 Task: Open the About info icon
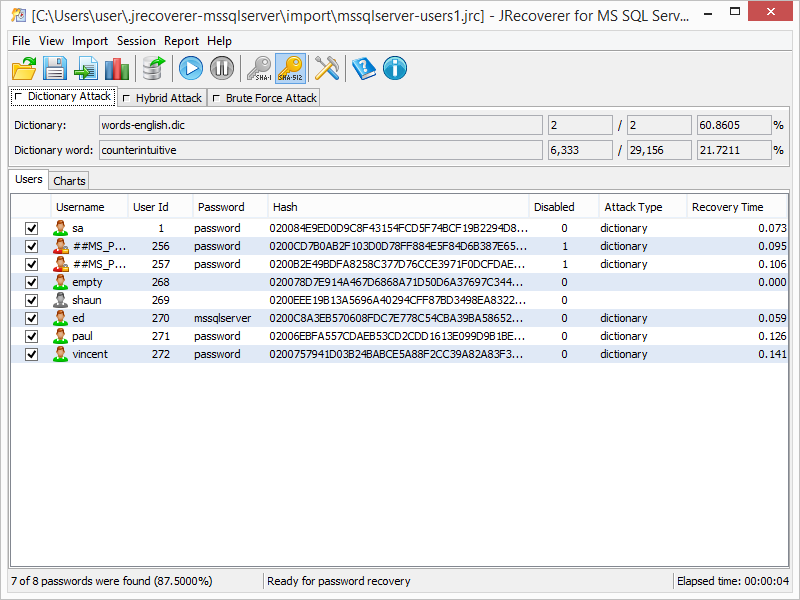[395, 68]
